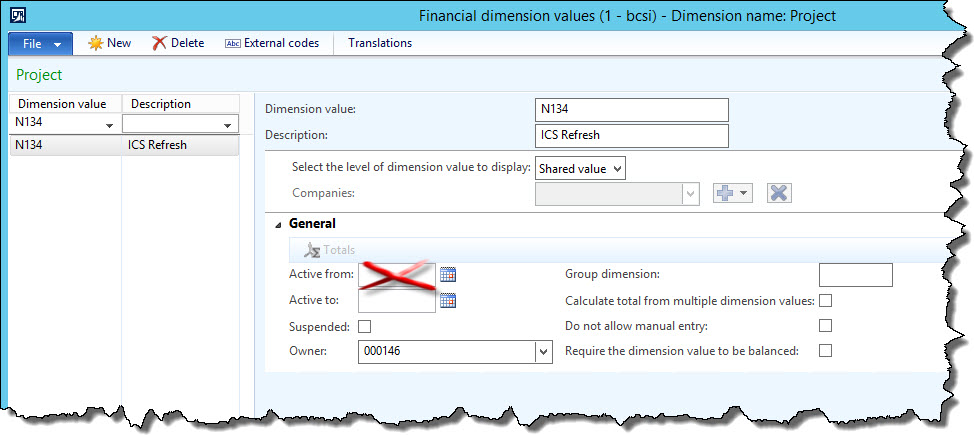974x435 pixels.
Task: Select the N134 row in grid
Action: tap(66, 144)
